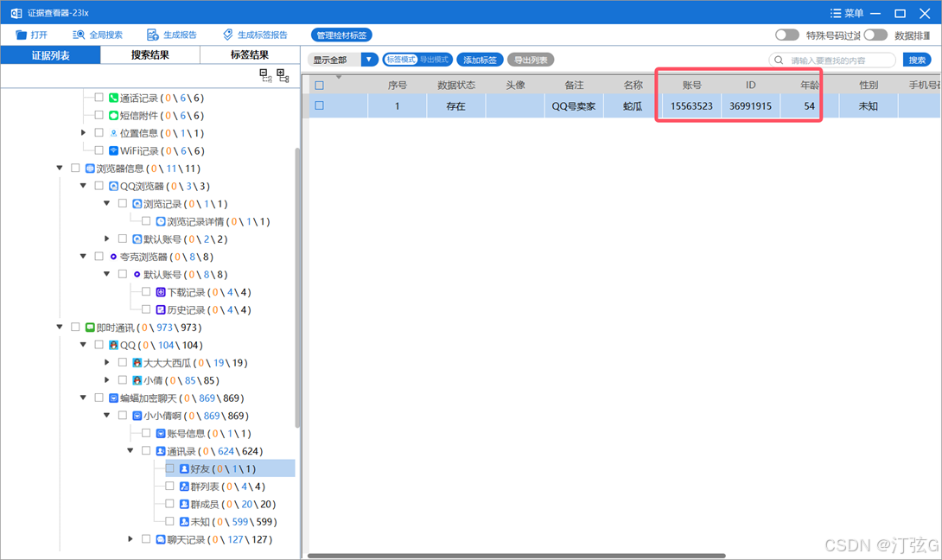Viewport: 942px width, 560px height.
Task: Click the 36991915 ID cell
Action: [x=750, y=105]
